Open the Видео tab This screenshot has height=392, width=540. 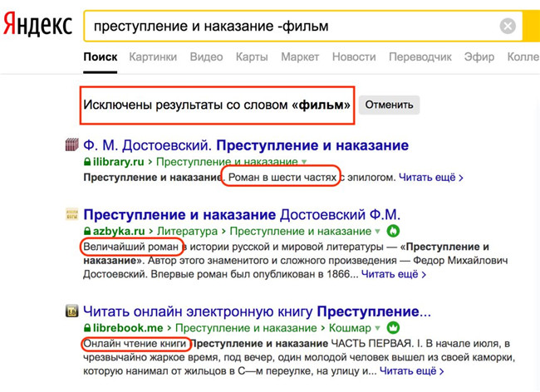(x=206, y=56)
